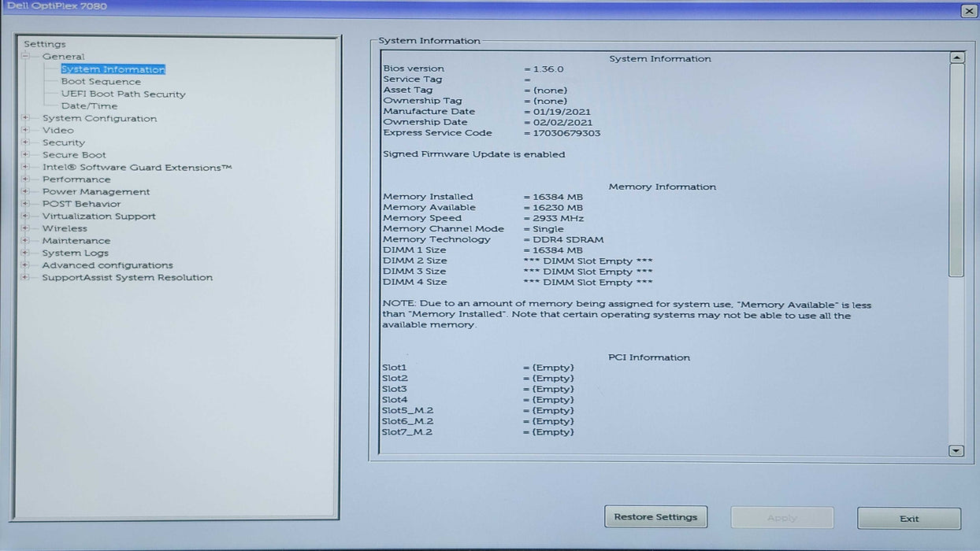Viewport: 980px width, 551px height.
Task: Expand the Maintenance node
Action: (26, 241)
